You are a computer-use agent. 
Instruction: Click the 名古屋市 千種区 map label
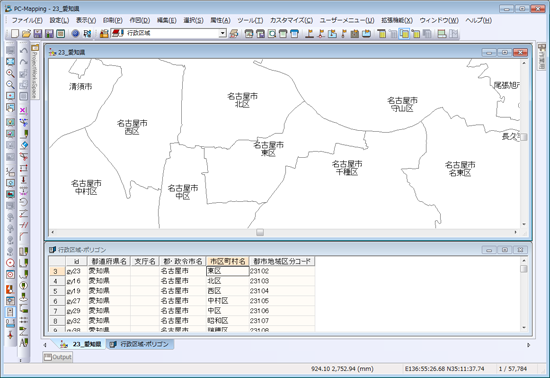tap(347, 168)
